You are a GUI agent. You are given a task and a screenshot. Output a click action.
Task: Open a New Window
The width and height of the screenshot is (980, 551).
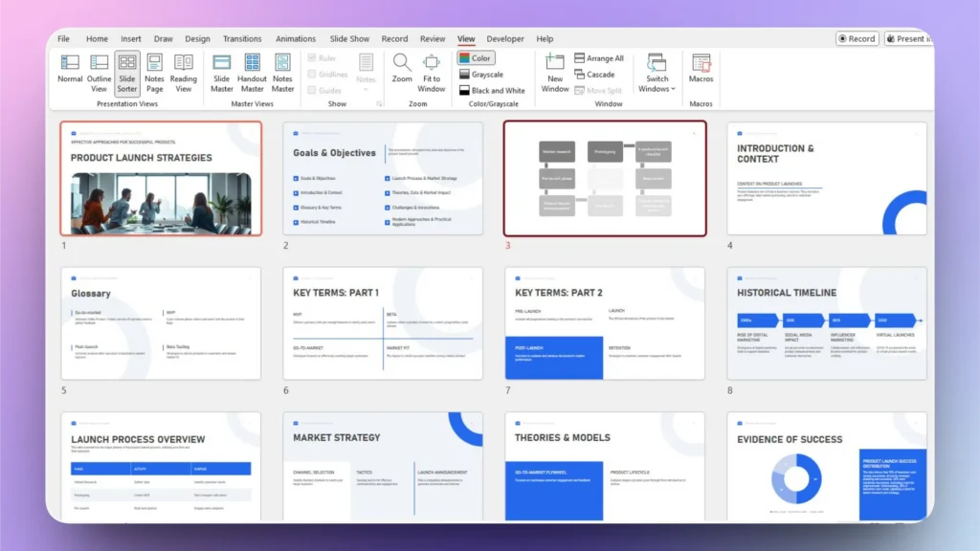point(554,72)
